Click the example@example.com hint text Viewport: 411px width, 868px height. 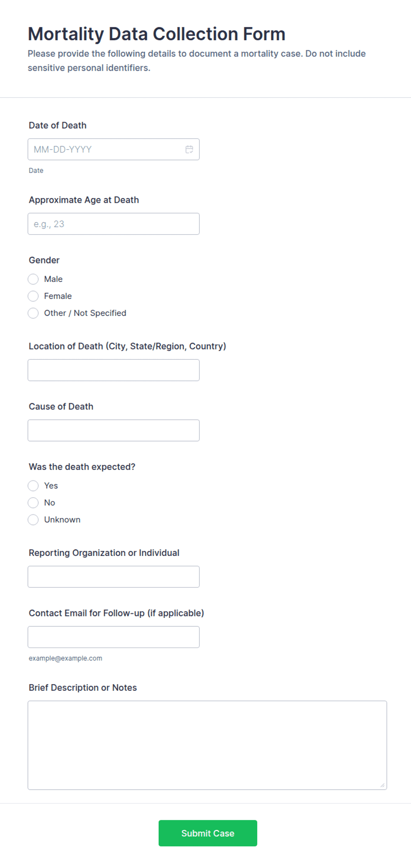[x=65, y=659]
